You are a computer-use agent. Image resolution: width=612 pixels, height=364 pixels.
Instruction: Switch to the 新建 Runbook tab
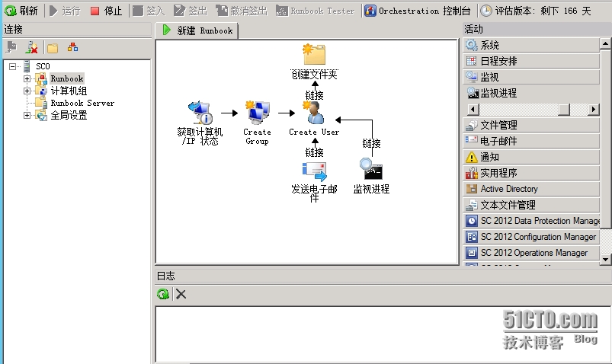pos(197,30)
